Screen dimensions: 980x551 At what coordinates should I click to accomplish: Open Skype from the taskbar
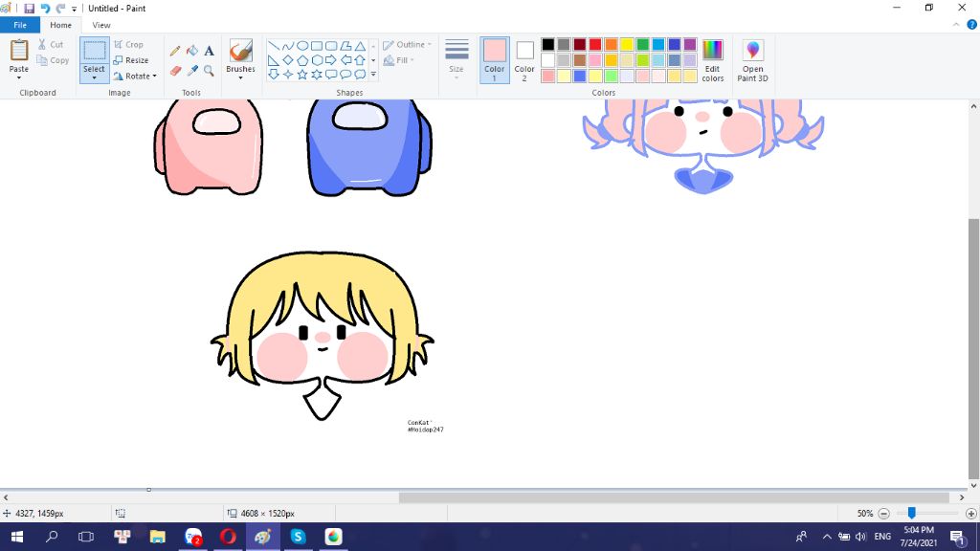point(299,537)
